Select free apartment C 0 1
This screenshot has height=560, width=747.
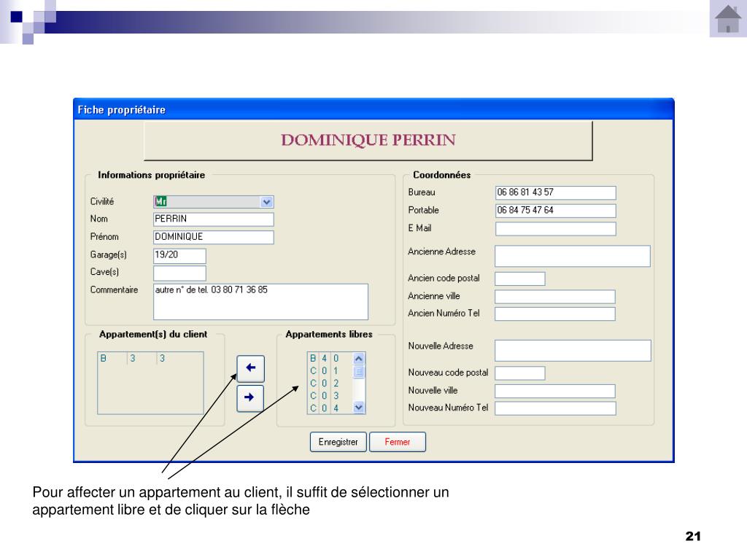330,370
